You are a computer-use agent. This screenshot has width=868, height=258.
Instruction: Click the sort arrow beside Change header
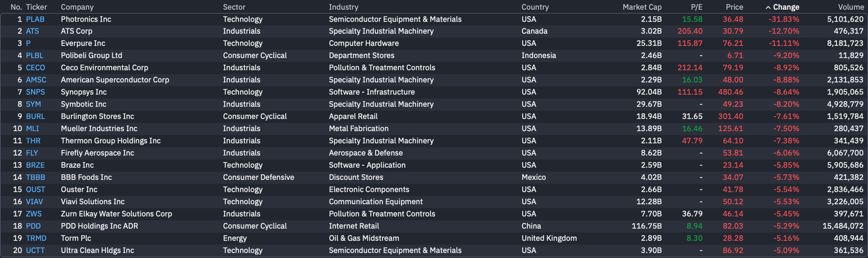(768, 7)
